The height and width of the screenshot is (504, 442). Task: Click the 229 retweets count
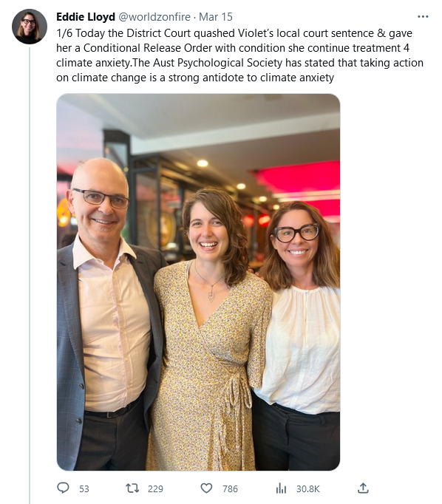pos(155,489)
